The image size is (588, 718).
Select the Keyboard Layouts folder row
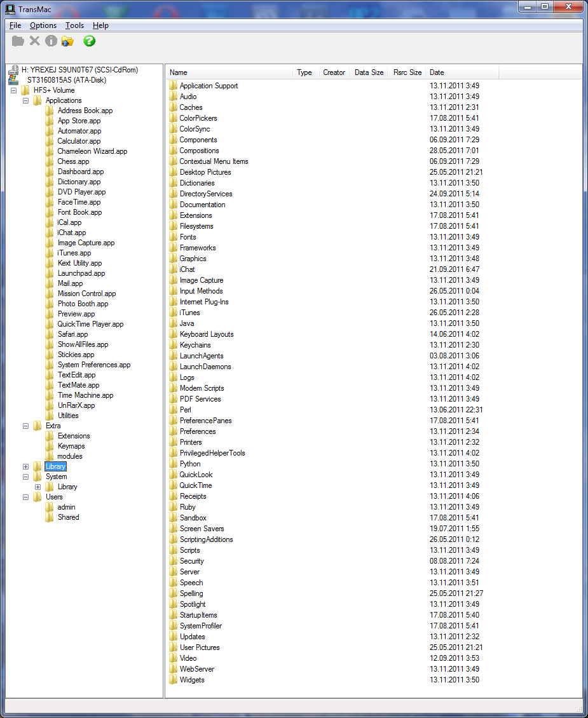click(207, 334)
